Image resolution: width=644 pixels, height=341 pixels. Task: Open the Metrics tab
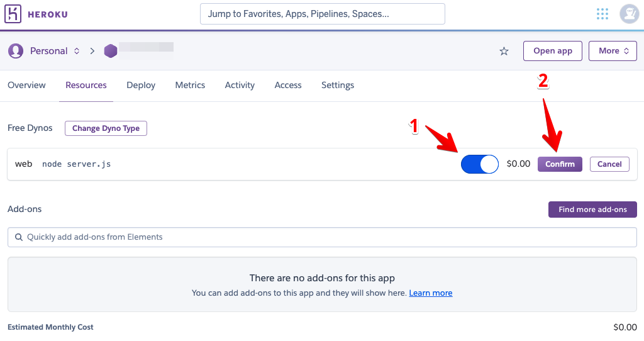coord(190,85)
